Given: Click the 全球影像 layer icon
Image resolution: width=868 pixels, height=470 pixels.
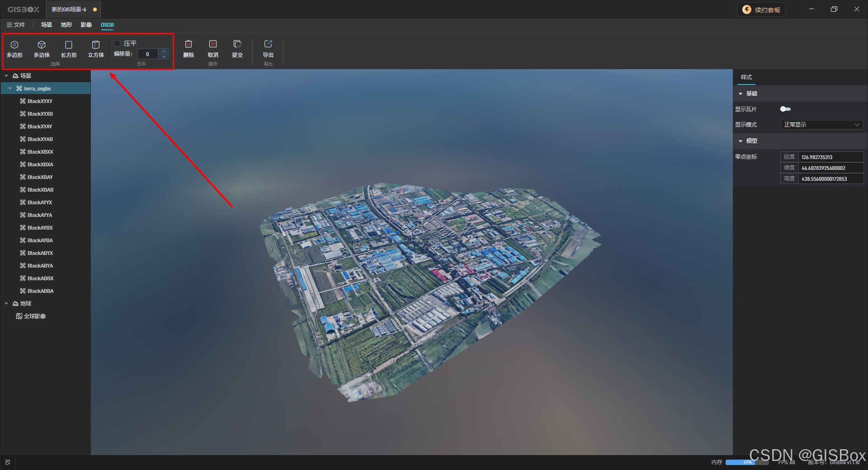Looking at the screenshot, I should [19, 316].
